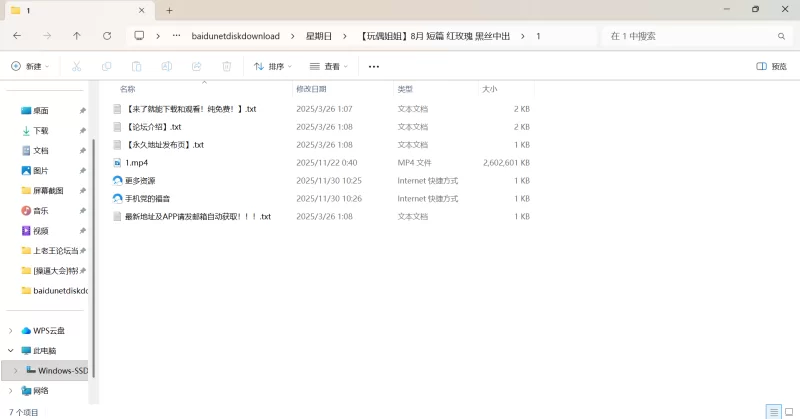800x419 pixels.
Task: Switch to details view in status bar
Action: coord(773,411)
